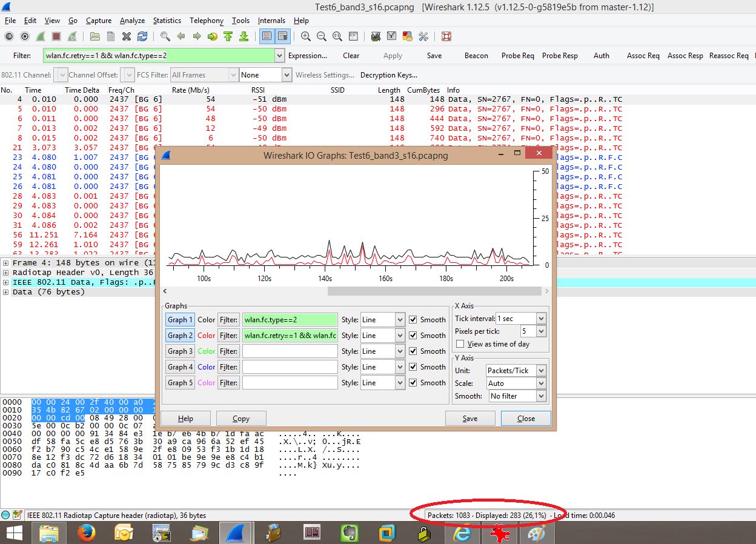Open the Capture menu

tap(98, 20)
